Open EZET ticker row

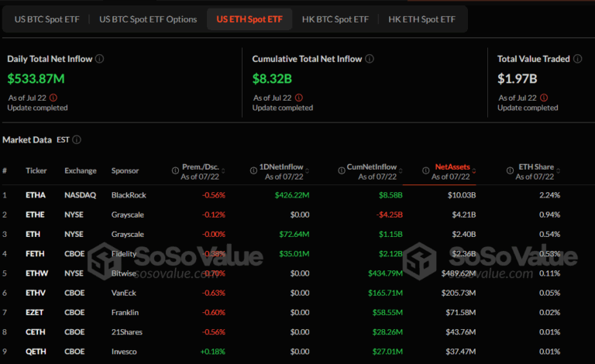(35, 312)
